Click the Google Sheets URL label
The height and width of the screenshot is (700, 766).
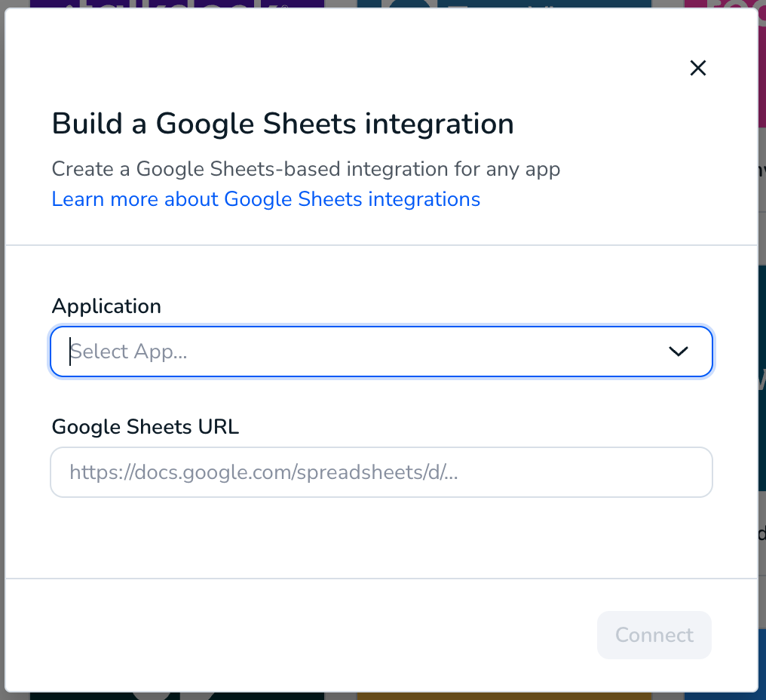click(x=145, y=427)
